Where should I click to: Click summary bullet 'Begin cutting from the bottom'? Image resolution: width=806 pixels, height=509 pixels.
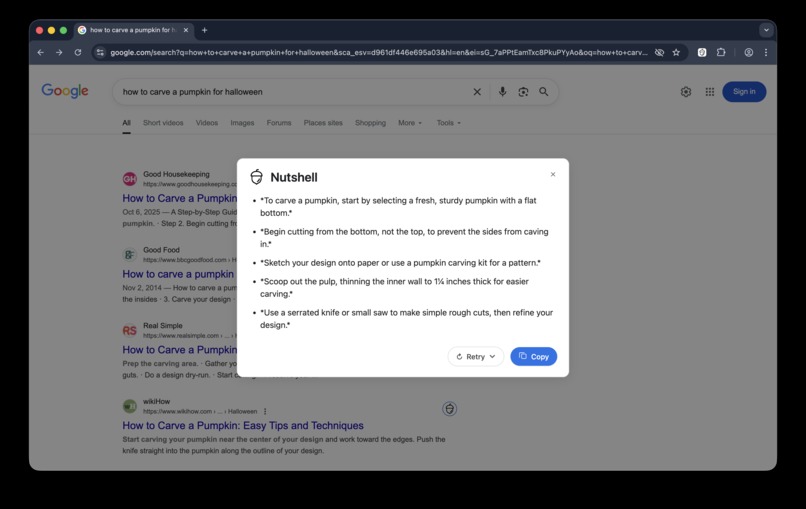(x=404, y=238)
